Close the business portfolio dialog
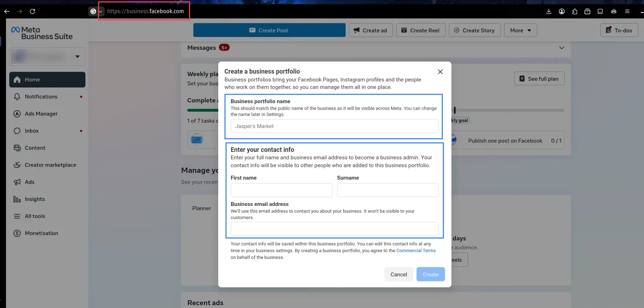 (x=440, y=72)
